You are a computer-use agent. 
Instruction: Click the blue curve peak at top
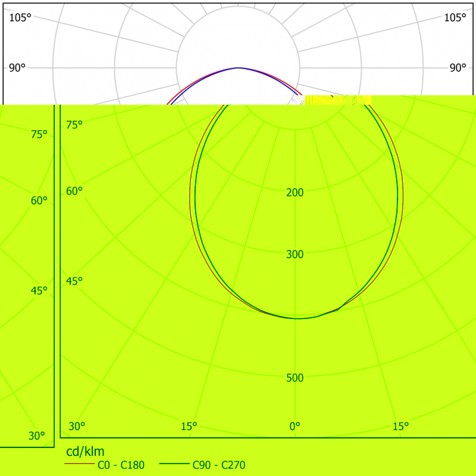tap(238, 68)
